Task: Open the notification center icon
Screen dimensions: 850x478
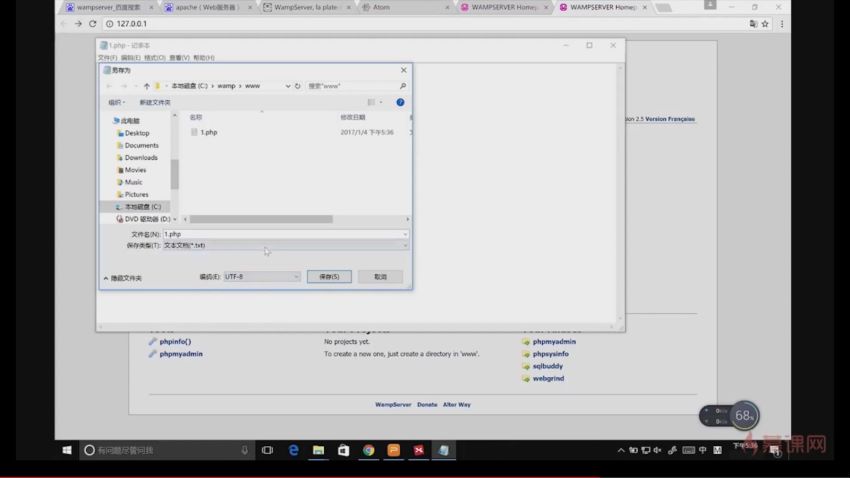Action: click(775, 451)
